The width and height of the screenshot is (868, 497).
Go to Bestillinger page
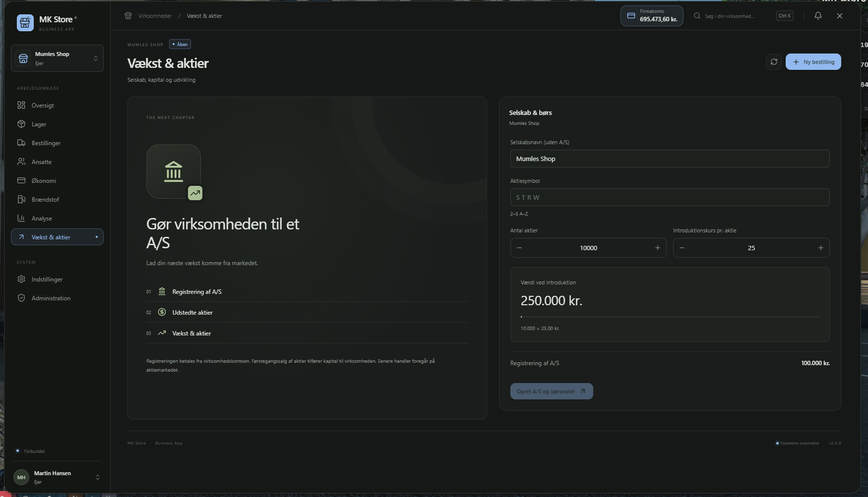(57, 143)
